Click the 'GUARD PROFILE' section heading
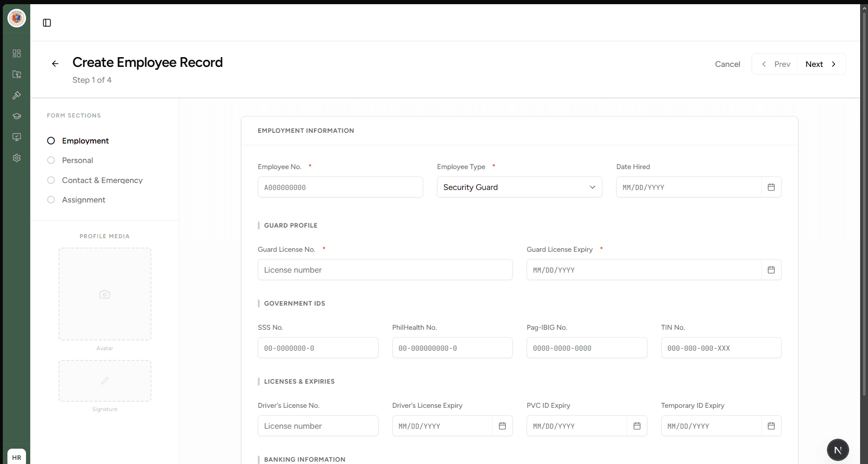This screenshot has height=464, width=868. click(x=291, y=225)
